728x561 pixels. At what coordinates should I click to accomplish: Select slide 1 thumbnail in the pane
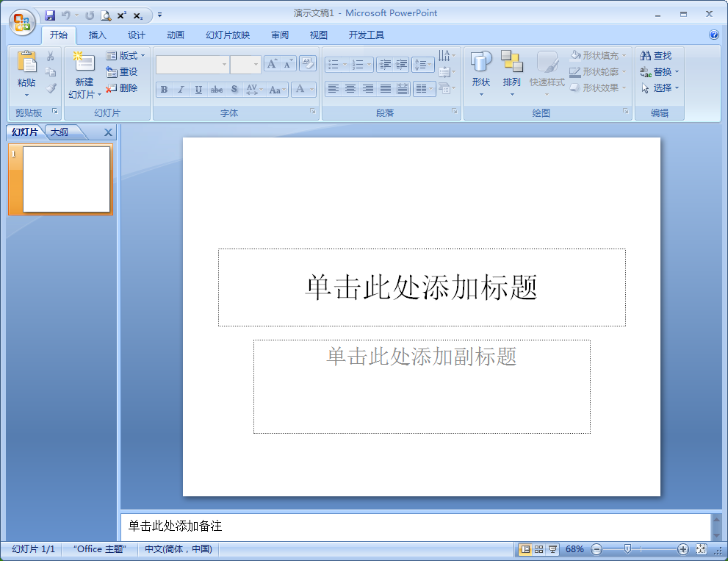[x=61, y=179]
